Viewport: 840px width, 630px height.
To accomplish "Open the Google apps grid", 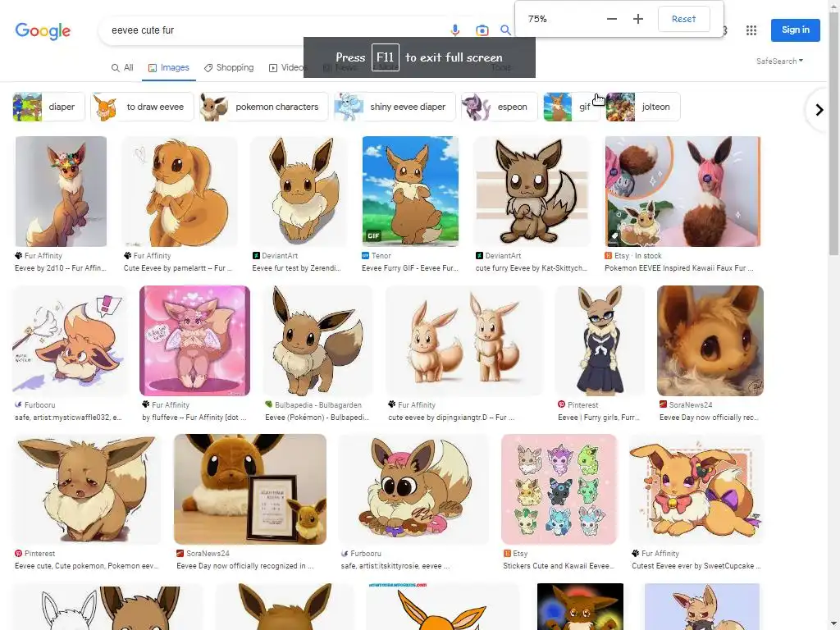I will tap(751, 30).
